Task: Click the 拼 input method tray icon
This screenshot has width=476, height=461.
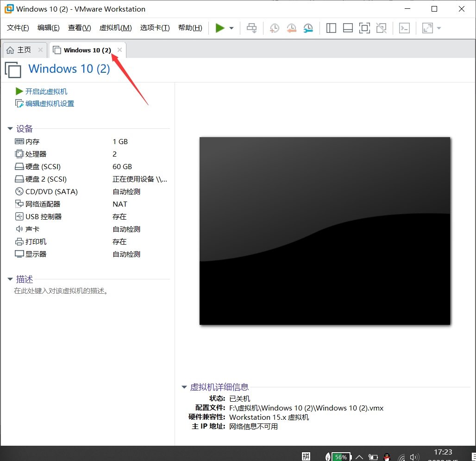Action: [x=306, y=456]
